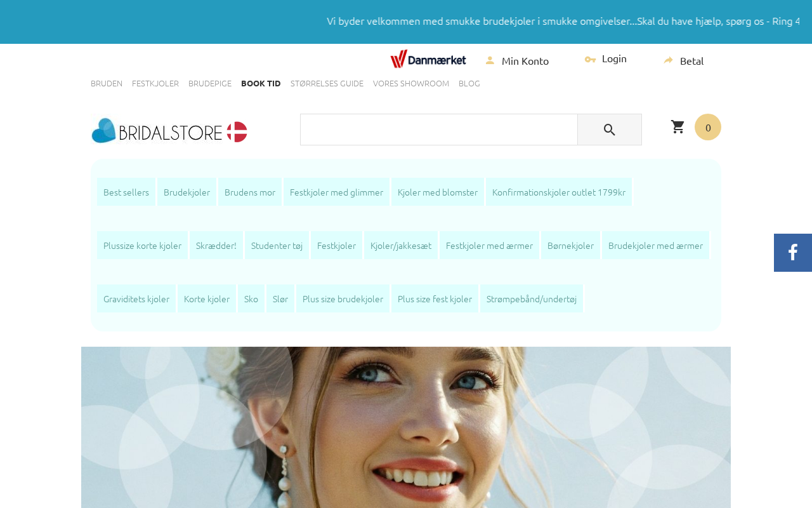Open the Størrelses Guide menu item
This screenshot has width=812, height=508.
point(327,83)
